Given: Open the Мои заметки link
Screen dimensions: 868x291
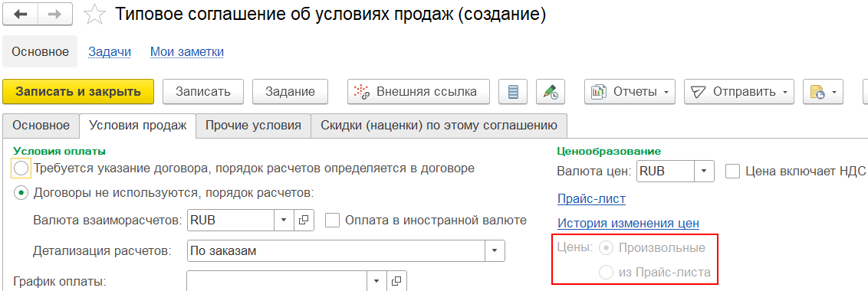Looking at the screenshot, I should tap(187, 52).
